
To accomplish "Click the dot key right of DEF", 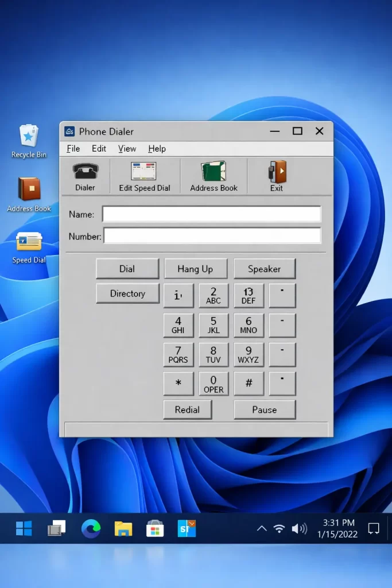I will tap(282, 296).
